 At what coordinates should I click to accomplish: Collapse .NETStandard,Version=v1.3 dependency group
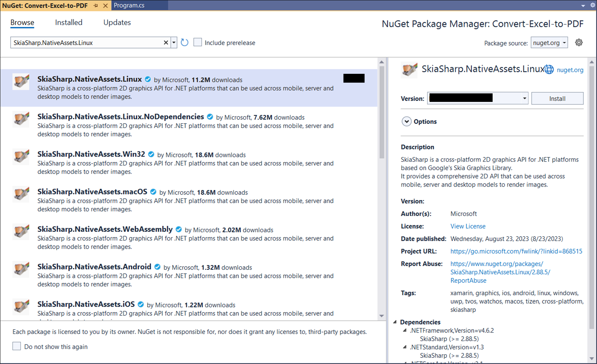(x=405, y=347)
